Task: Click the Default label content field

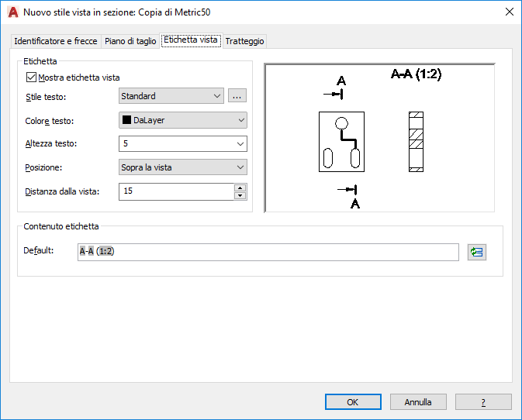Action: click(268, 252)
